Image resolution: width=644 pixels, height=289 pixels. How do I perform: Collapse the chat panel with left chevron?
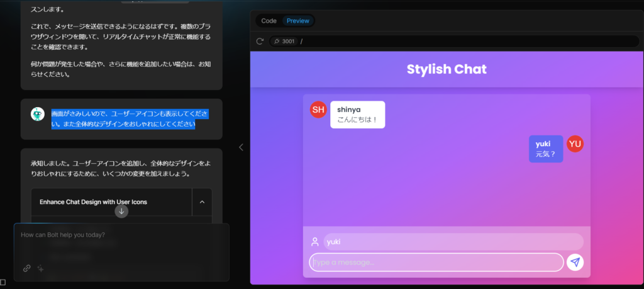point(241,147)
